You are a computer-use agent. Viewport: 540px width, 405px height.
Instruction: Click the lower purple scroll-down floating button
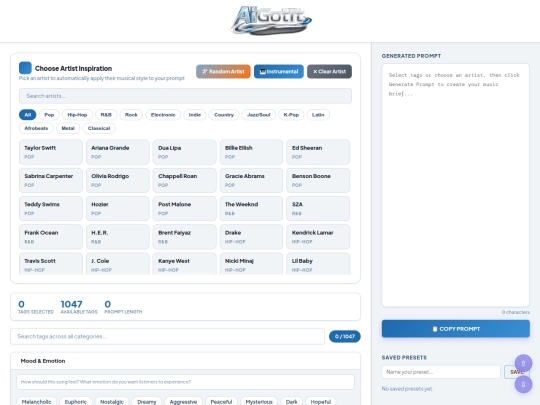pyautogui.click(x=523, y=384)
